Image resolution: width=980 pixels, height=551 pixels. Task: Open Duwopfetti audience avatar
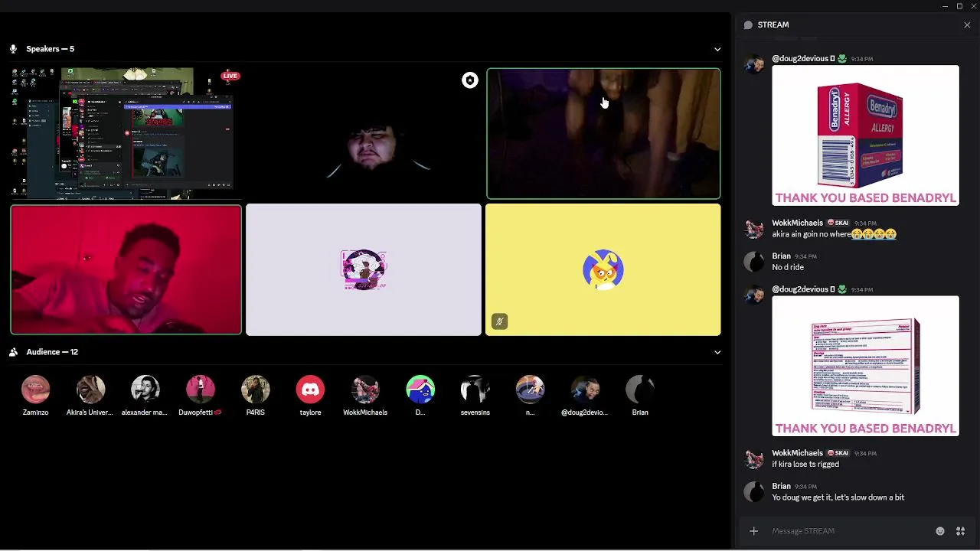(x=201, y=390)
